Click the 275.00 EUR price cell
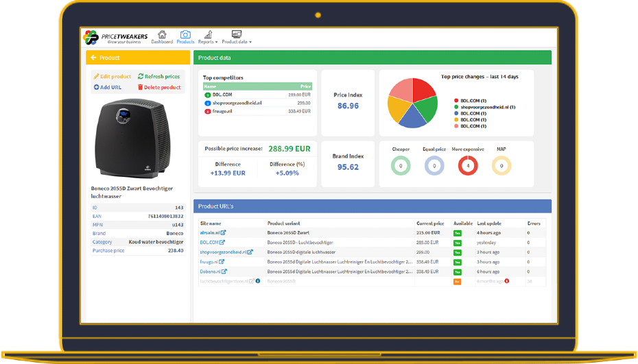 [x=427, y=233]
